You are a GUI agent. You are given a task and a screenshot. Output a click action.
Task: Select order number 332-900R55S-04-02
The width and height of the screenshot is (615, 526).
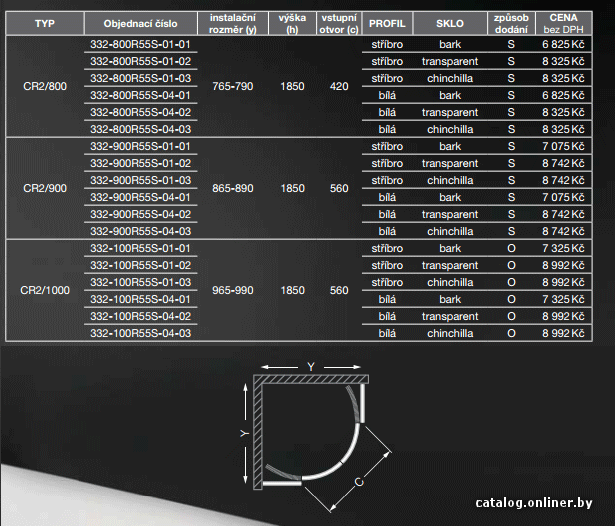point(140,214)
